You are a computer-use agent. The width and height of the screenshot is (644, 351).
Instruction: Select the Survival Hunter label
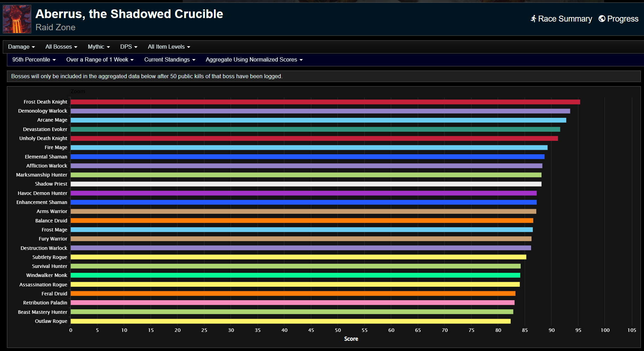[50, 266]
